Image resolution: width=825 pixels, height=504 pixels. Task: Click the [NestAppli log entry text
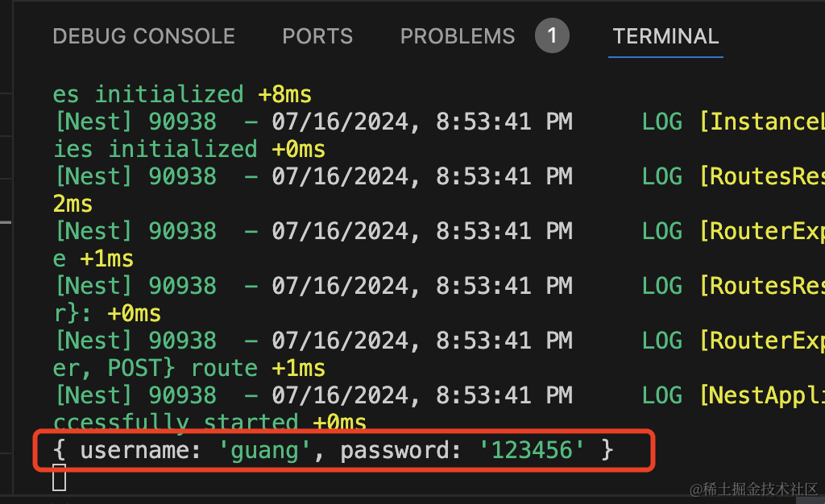click(x=761, y=396)
